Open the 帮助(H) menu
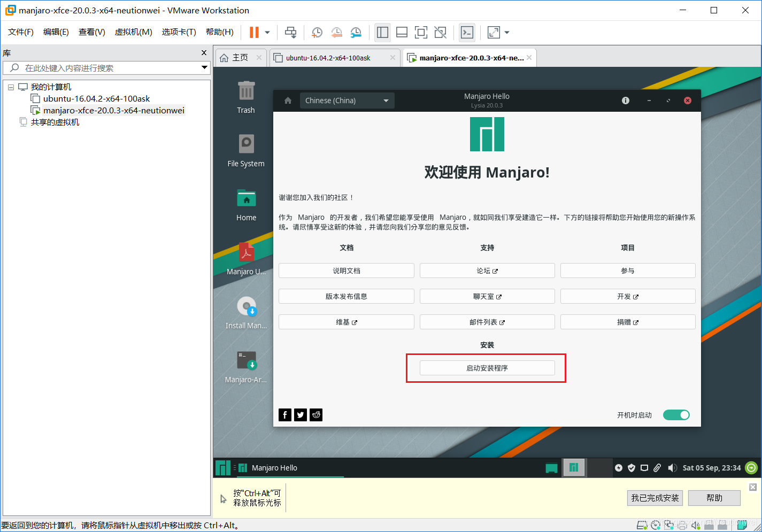Viewport: 762px width, 532px height. point(220,32)
